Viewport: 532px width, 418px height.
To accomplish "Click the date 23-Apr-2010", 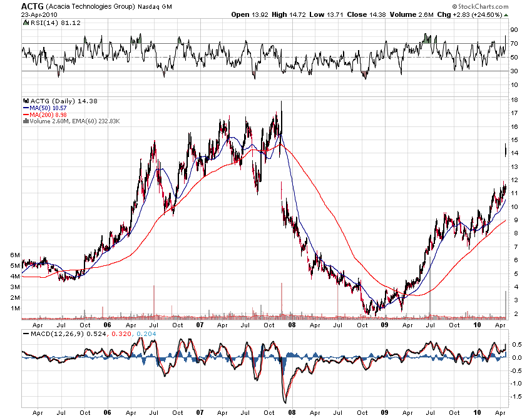I will coord(39,15).
